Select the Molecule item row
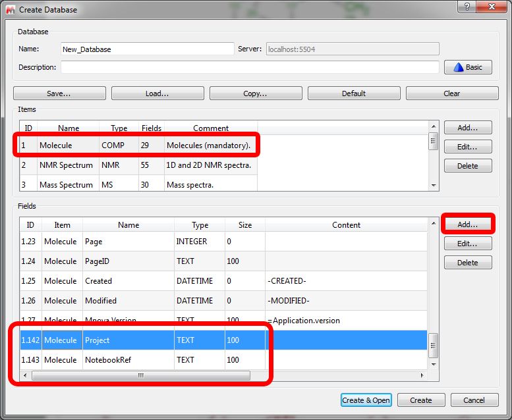Screen dimensions: 512x420 138,145
